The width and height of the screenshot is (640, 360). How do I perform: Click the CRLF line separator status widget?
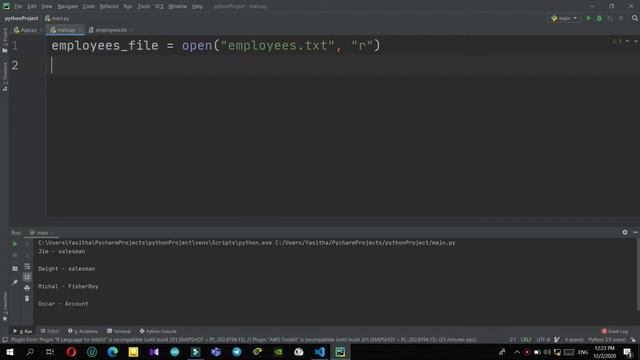click(x=526, y=340)
